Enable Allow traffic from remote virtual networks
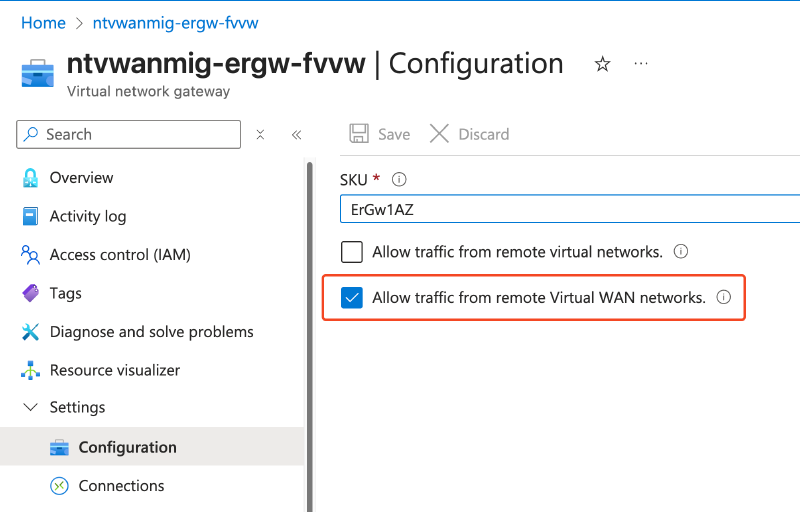Viewport: 800px width, 512px height. (x=352, y=252)
